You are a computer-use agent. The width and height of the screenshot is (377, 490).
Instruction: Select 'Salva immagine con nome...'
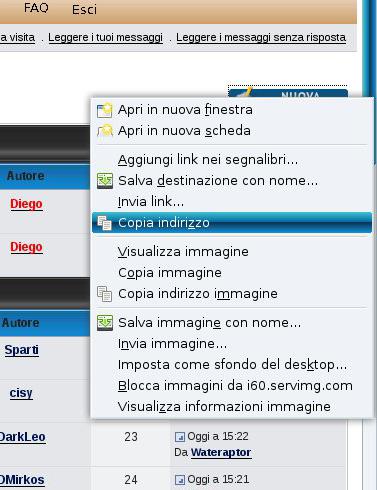(232, 323)
